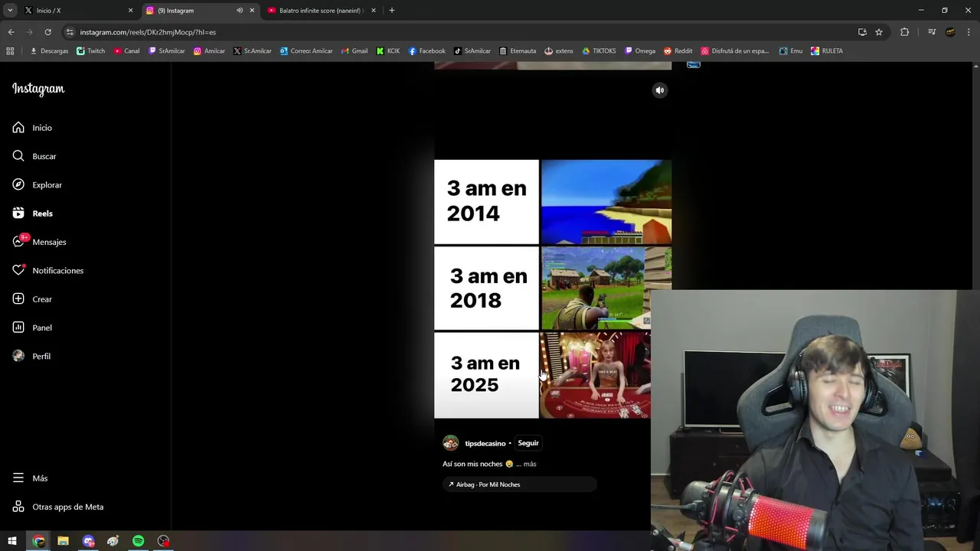Go back in browser
The width and height of the screenshot is (980, 551).
[x=11, y=32]
